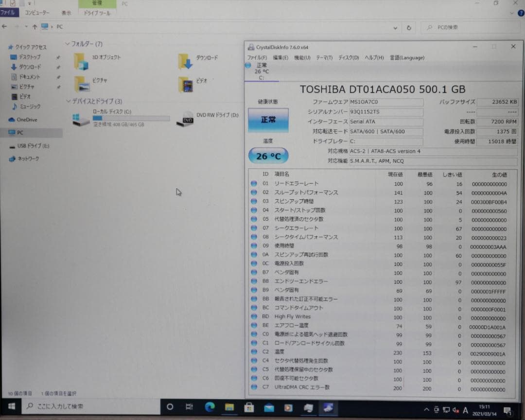
Task: Open the 言語(Language) menu
Action: [x=407, y=58]
